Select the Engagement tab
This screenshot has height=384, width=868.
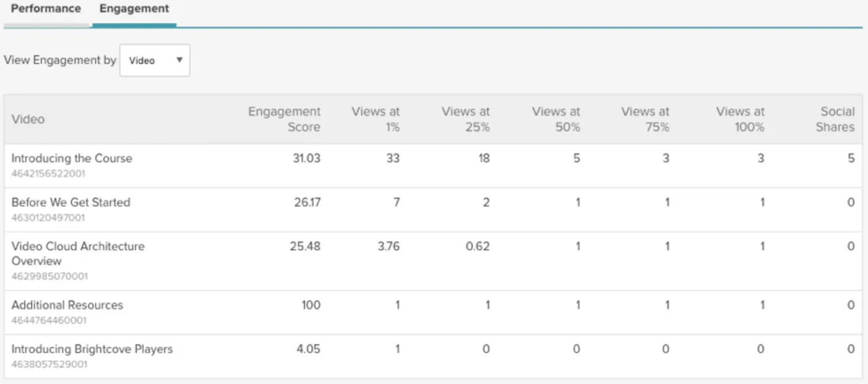(134, 9)
